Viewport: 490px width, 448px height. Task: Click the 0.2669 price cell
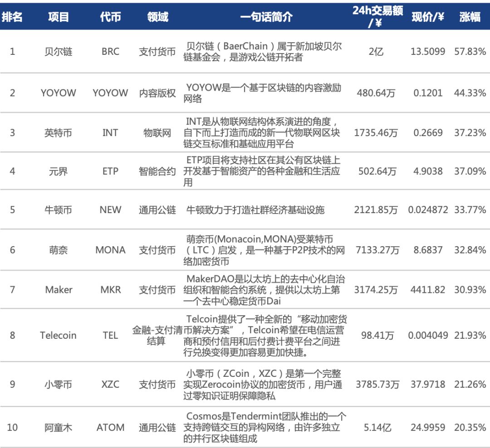tap(428, 133)
